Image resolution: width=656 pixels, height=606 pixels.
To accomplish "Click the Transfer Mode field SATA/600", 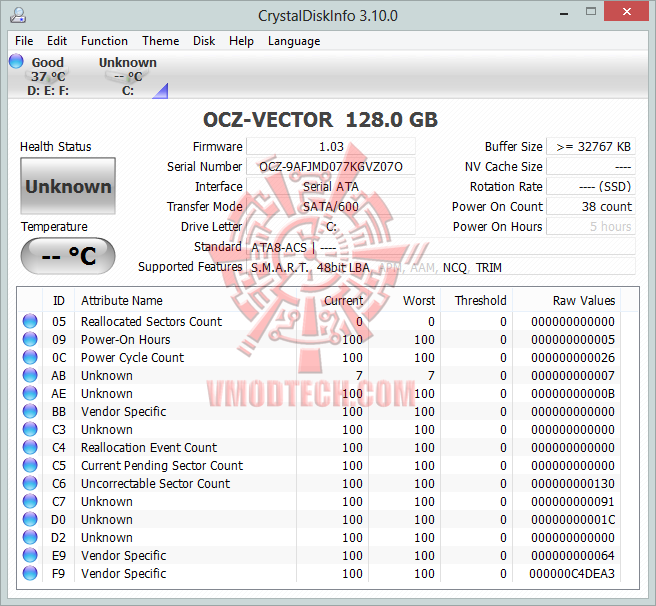I will pyautogui.click(x=331, y=206).
